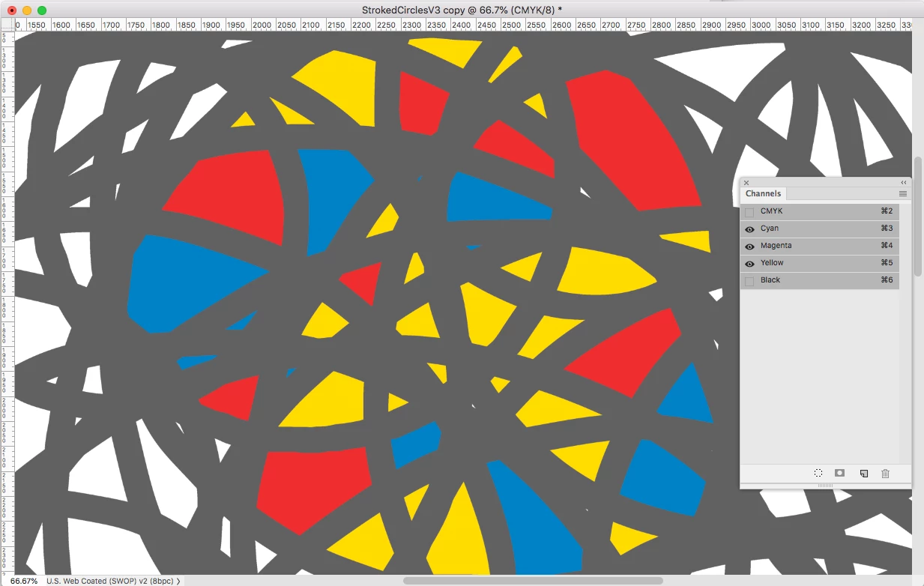Select the Magenta channel name
924x586 pixels.
click(776, 246)
